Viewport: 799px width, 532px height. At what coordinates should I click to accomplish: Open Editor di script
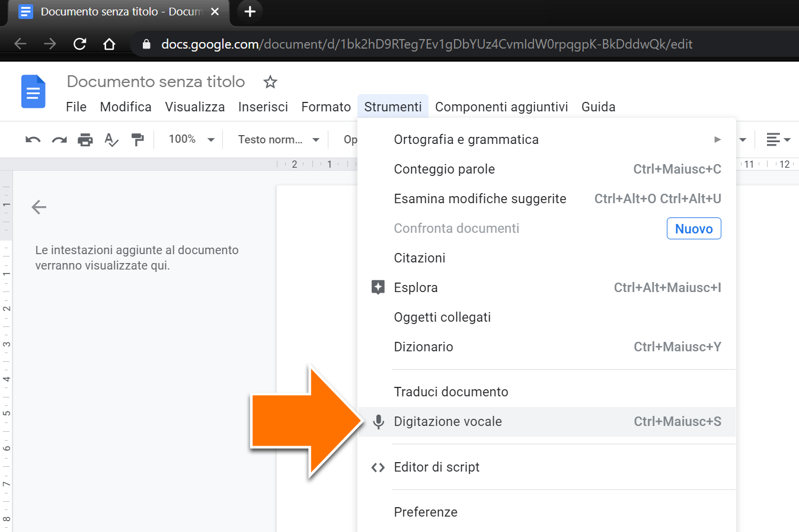(546, 467)
